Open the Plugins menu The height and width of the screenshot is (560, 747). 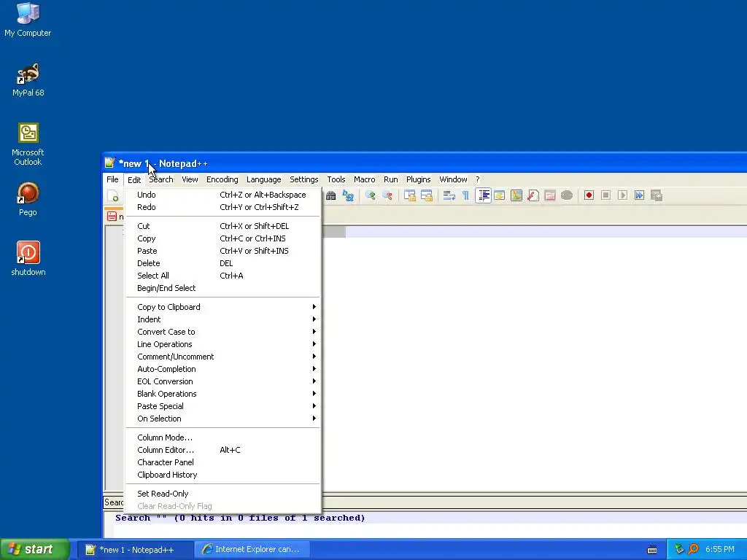tap(418, 179)
